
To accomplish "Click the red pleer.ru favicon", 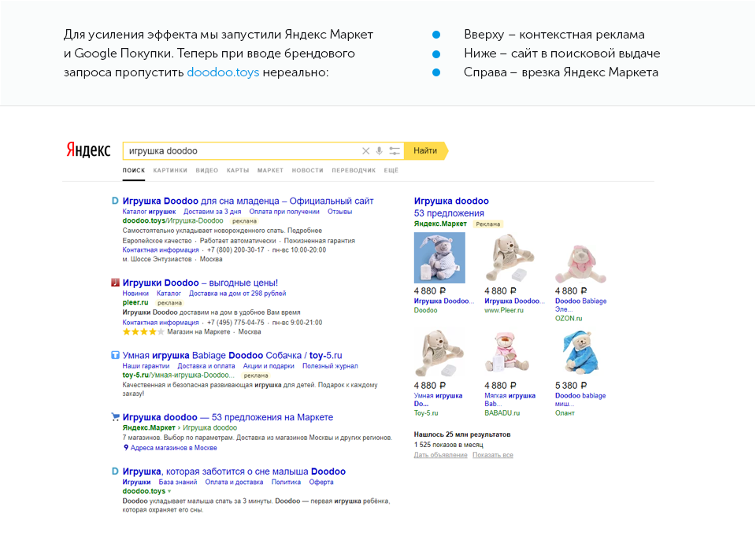I will 115,283.
